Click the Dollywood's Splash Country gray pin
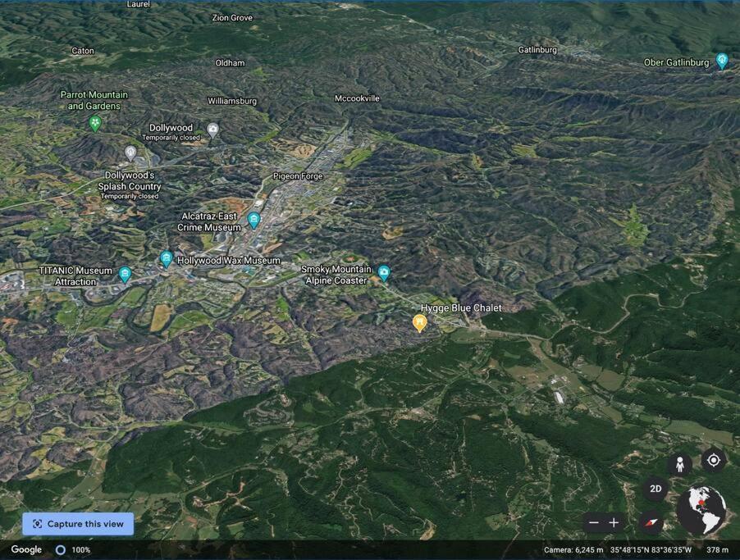 [130, 153]
